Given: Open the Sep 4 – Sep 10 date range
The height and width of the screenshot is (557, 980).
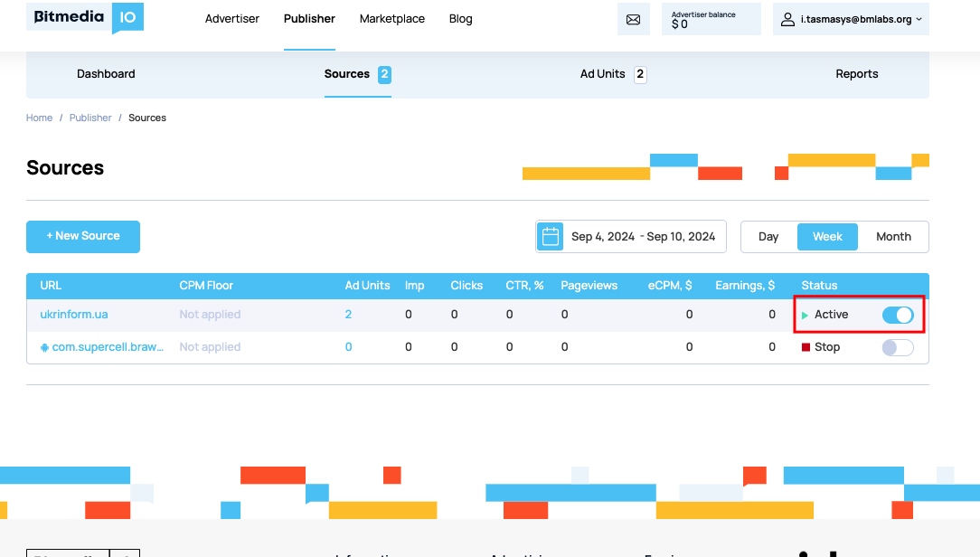Looking at the screenshot, I should [643, 237].
